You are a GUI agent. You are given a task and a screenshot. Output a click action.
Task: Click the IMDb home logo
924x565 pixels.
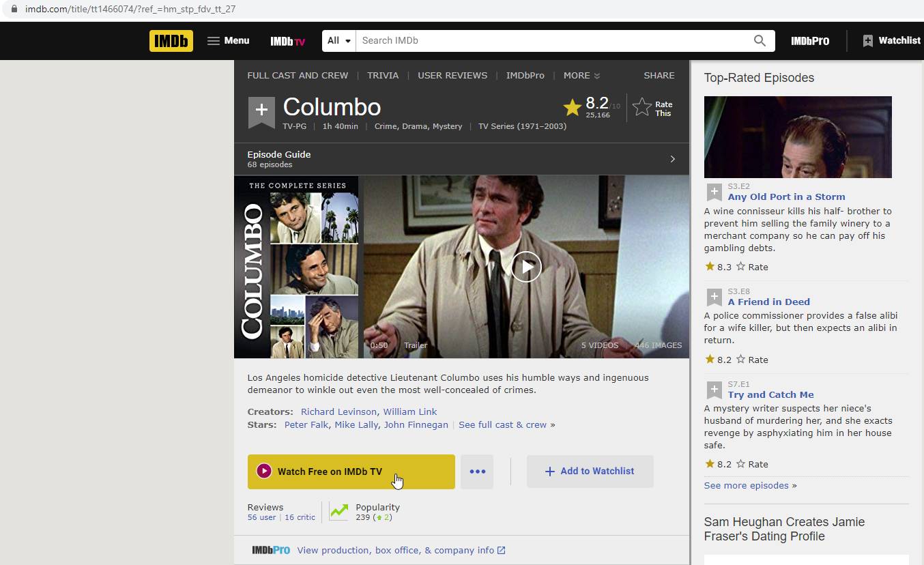pos(171,41)
